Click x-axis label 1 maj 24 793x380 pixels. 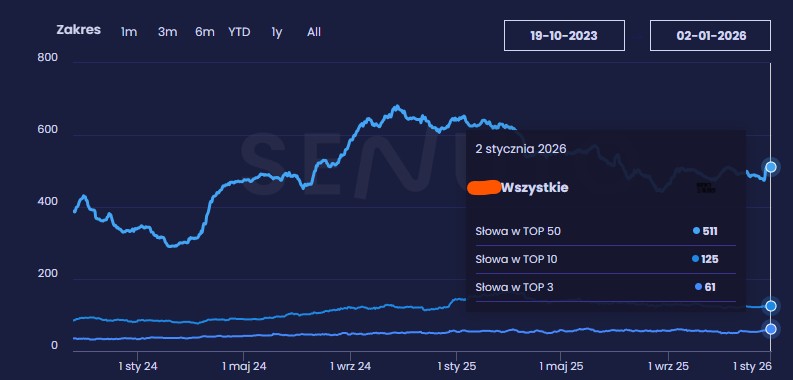[244, 366]
